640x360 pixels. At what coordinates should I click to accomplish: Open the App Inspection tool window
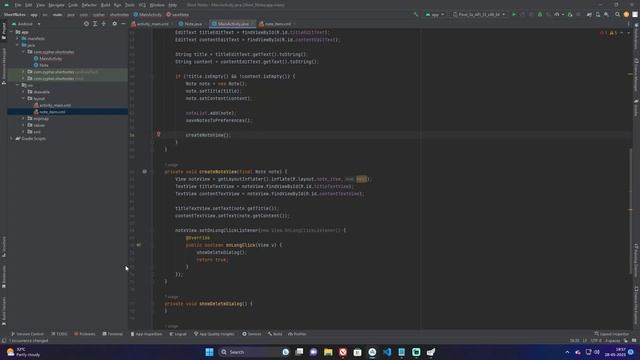[x=147, y=334]
